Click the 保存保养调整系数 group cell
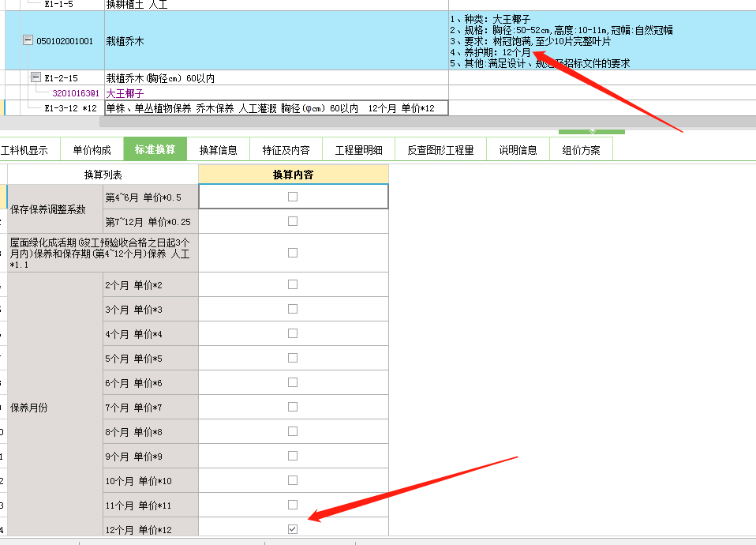The height and width of the screenshot is (545, 756). point(55,209)
